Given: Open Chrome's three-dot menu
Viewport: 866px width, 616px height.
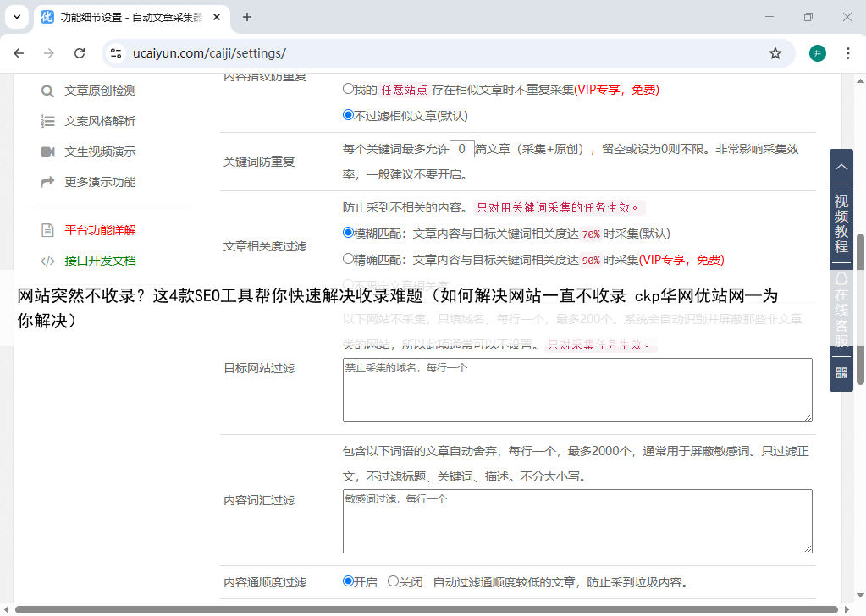Looking at the screenshot, I should (847, 53).
